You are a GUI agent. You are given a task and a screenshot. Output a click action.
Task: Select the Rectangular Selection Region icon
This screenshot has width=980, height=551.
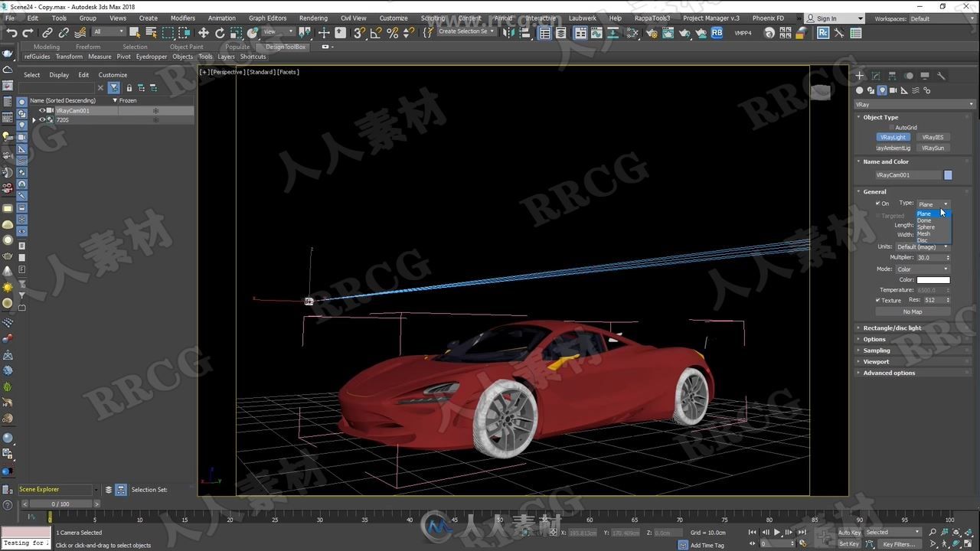pyautogui.click(x=168, y=33)
